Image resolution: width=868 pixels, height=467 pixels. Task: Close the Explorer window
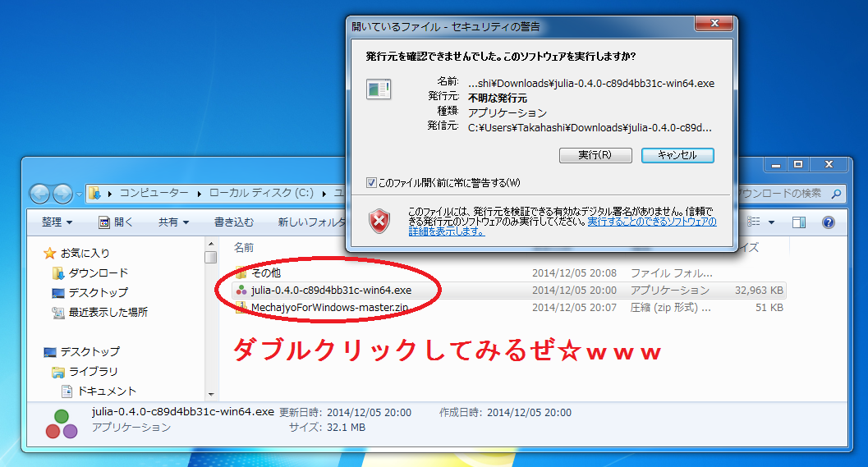click(829, 164)
